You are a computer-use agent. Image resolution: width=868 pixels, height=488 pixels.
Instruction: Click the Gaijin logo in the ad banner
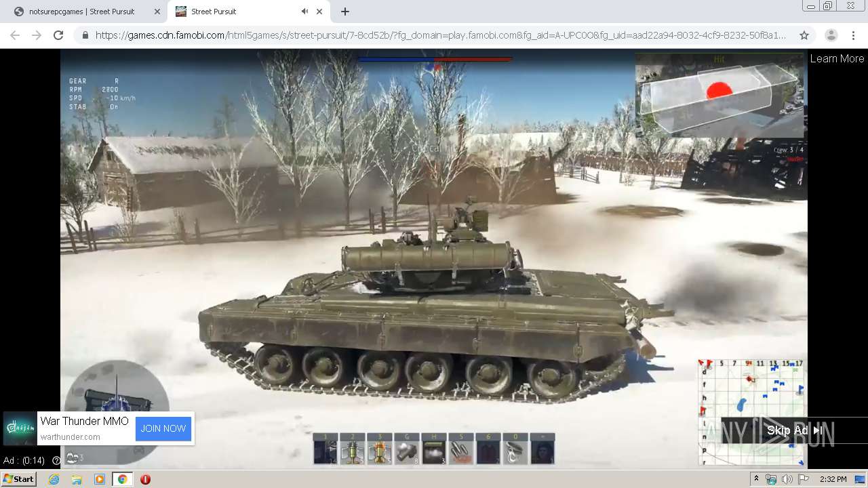click(x=20, y=428)
